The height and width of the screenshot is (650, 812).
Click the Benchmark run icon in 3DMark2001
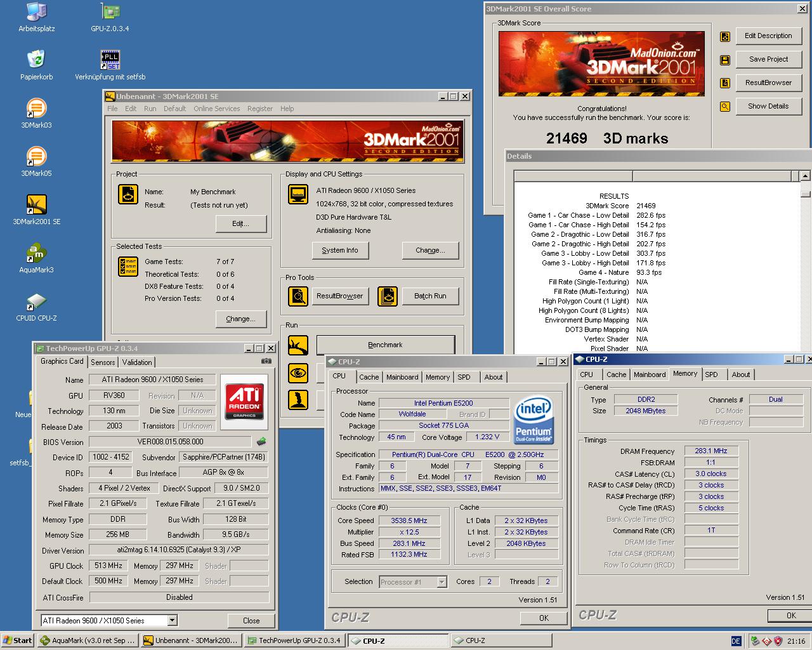click(x=298, y=345)
